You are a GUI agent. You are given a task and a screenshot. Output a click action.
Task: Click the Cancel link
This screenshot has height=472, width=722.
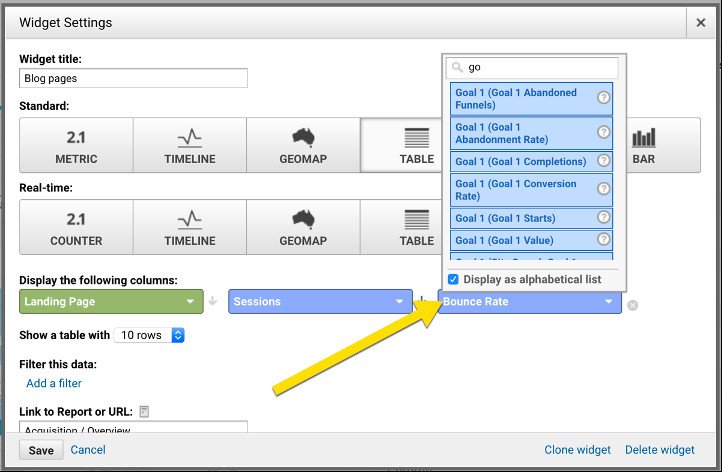(x=88, y=450)
